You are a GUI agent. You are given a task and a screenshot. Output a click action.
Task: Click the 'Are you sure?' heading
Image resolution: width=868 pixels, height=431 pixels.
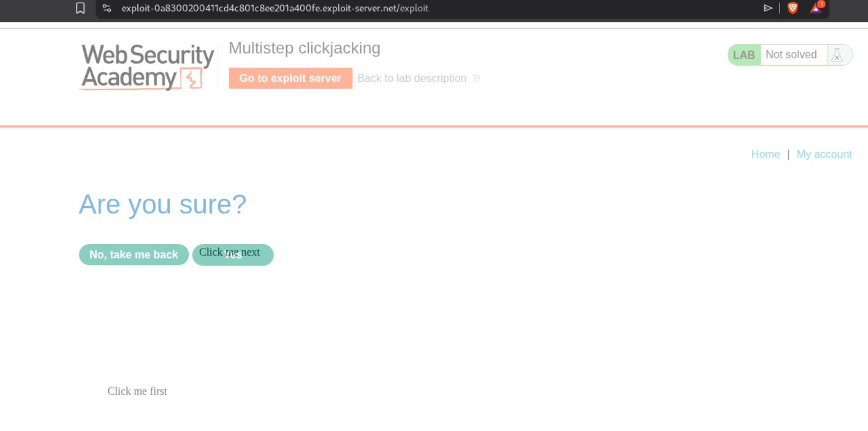pyautogui.click(x=162, y=205)
